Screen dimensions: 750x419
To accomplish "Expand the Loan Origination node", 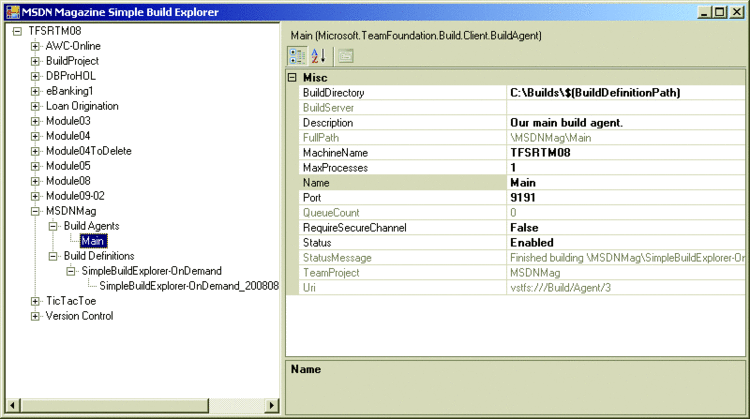I will [x=35, y=106].
